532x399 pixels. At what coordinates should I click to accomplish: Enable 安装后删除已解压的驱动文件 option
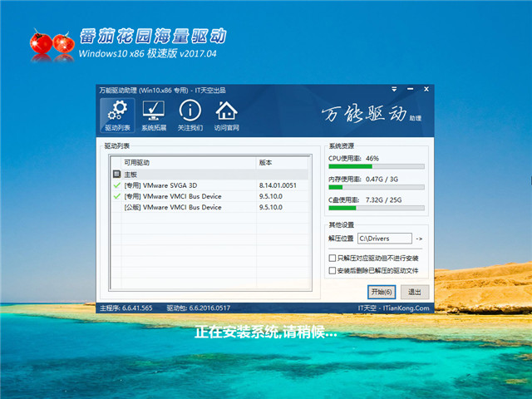332,270
